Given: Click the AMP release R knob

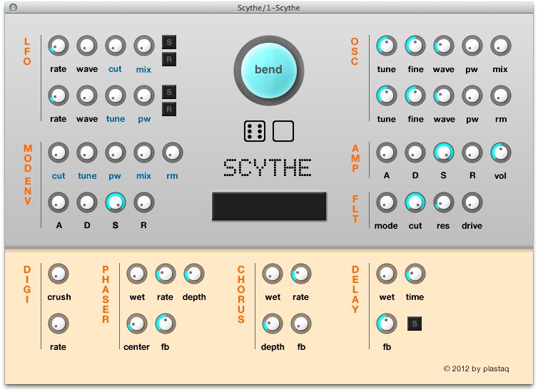Looking at the screenshot, I should click(472, 153).
